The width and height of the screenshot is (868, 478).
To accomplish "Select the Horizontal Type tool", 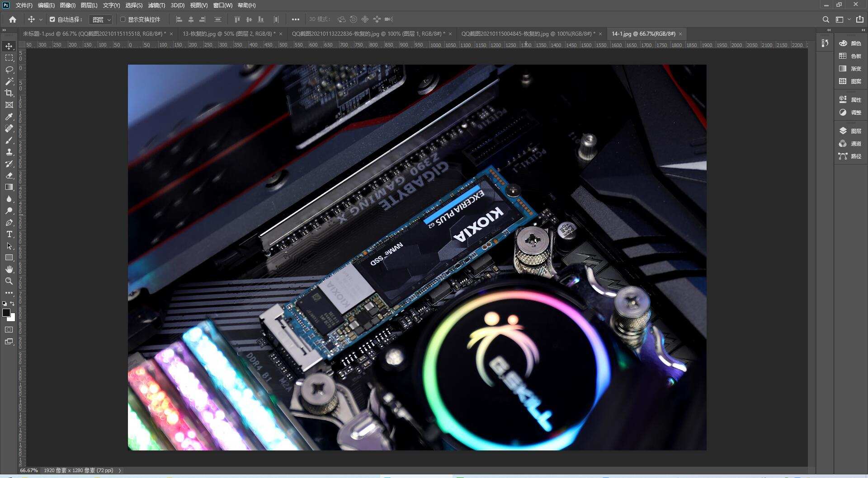I will point(9,234).
